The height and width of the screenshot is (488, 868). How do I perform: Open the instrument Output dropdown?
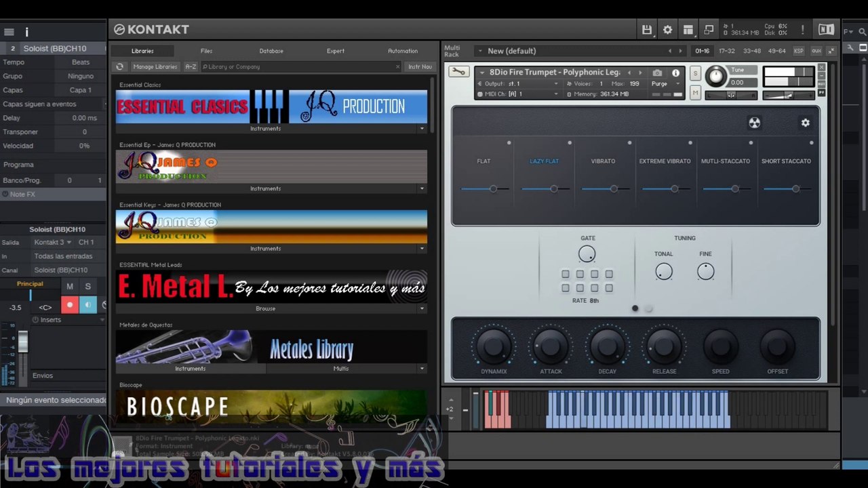coord(518,84)
